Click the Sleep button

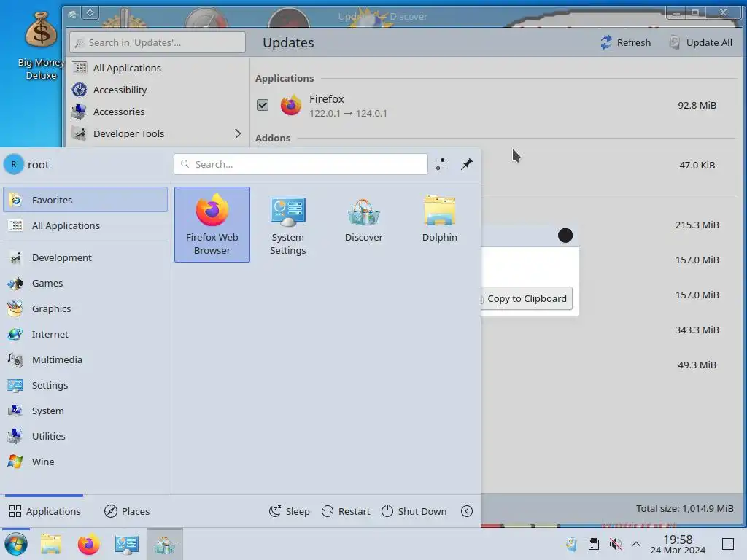289,511
